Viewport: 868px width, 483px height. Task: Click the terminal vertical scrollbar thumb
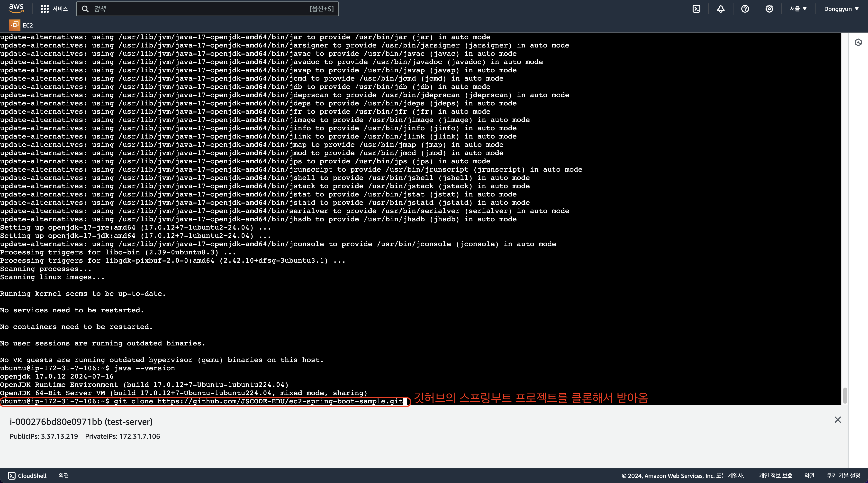(x=845, y=395)
